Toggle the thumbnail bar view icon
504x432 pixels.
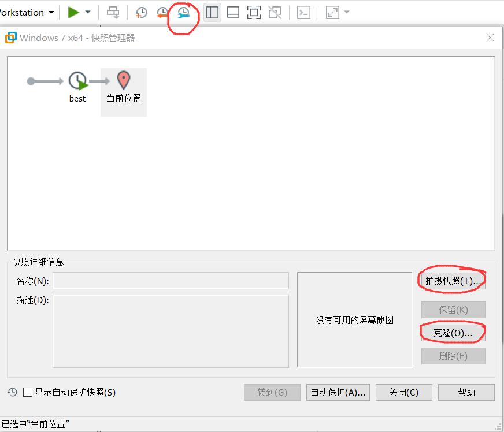point(233,13)
